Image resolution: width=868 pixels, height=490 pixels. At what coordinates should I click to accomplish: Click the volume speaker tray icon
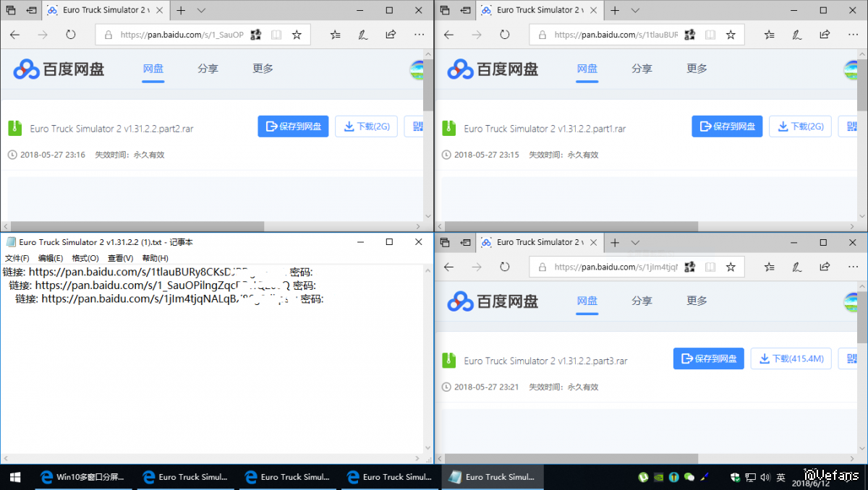point(766,477)
